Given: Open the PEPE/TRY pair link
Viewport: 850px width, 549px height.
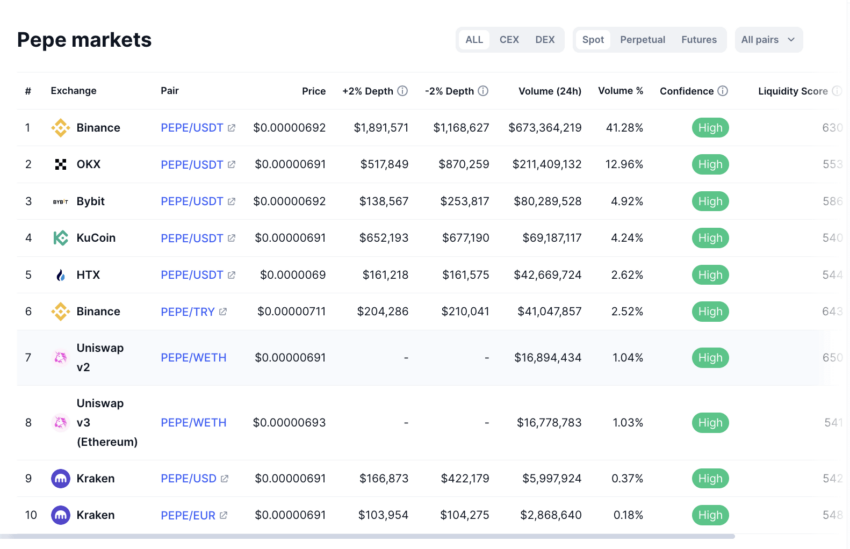Looking at the screenshot, I should (188, 312).
